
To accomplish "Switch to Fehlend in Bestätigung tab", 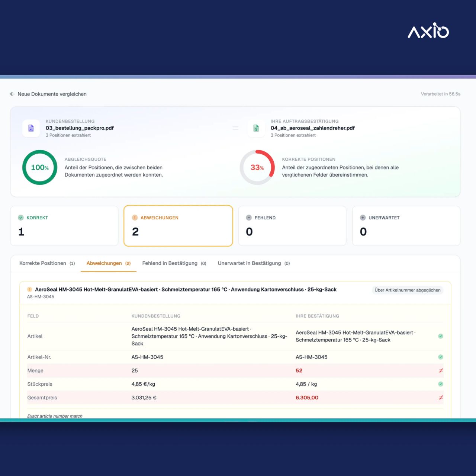I will tap(174, 263).
